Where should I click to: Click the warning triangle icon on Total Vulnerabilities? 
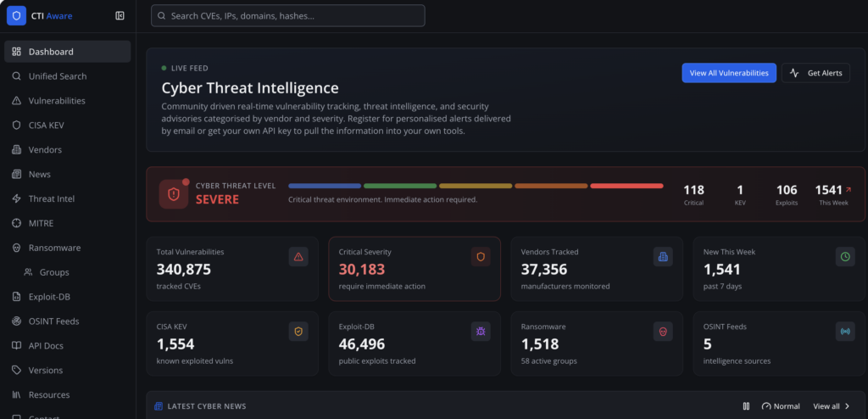coord(298,257)
